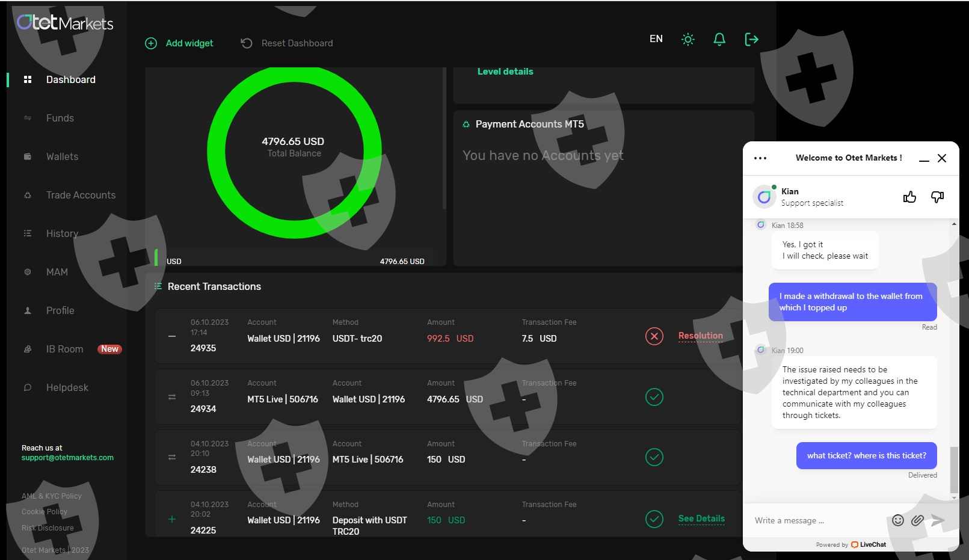
Task: Click the Level details link
Action: (505, 72)
